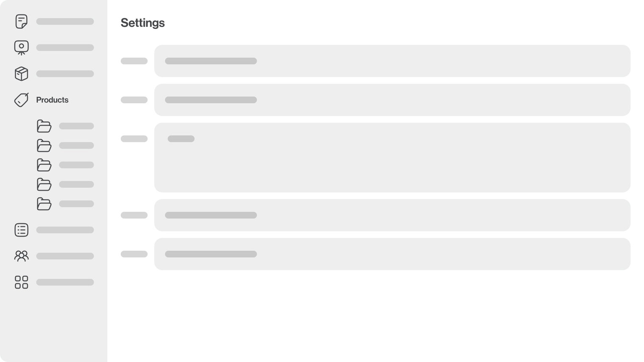This screenshot has width=644, height=362.
Task: Click the note document icon in sidebar
Action: pyautogui.click(x=21, y=22)
